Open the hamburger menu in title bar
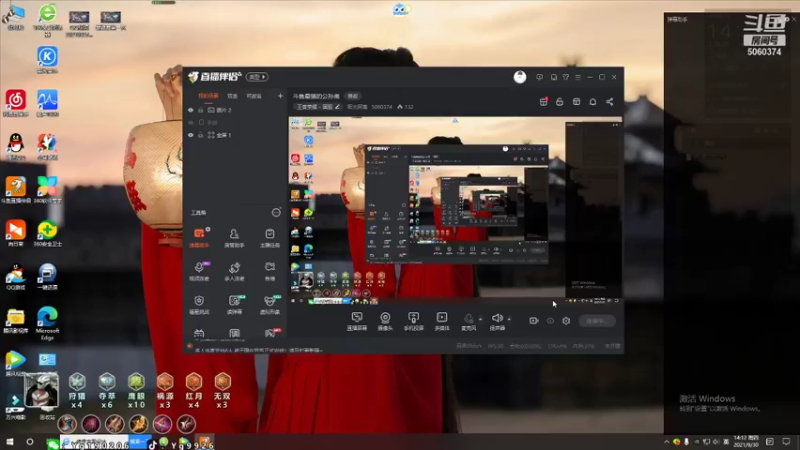Screen dimensions: 800x450 coord(578,77)
